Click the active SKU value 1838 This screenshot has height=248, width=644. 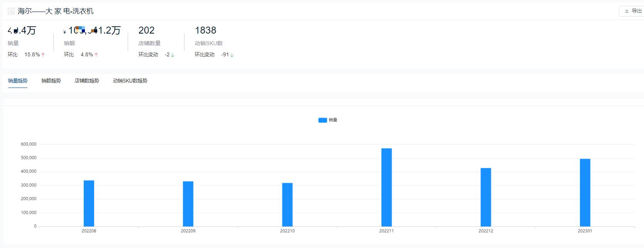click(206, 30)
